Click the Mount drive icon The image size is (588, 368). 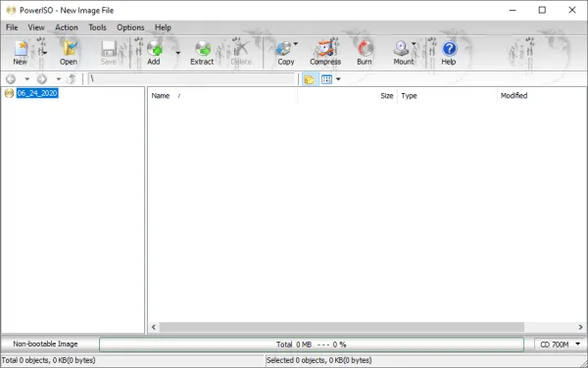[x=401, y=49]
